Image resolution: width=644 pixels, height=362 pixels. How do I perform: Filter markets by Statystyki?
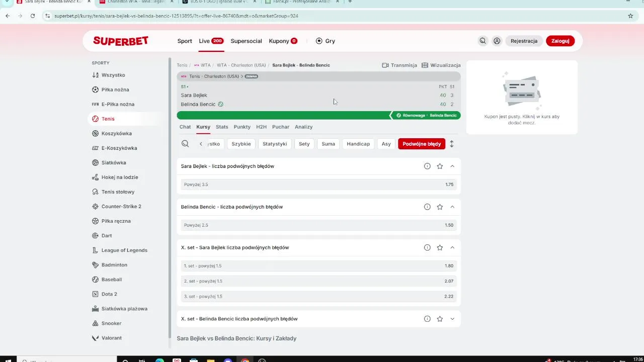(275, 144)
